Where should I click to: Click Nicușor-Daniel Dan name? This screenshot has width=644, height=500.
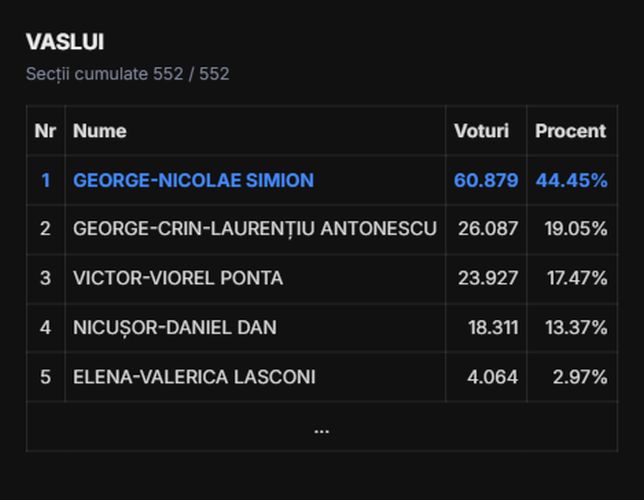[x=175, y=327]
